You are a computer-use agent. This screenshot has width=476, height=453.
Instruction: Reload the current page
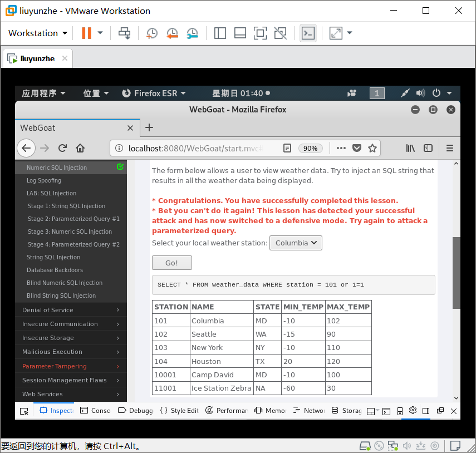62,148
